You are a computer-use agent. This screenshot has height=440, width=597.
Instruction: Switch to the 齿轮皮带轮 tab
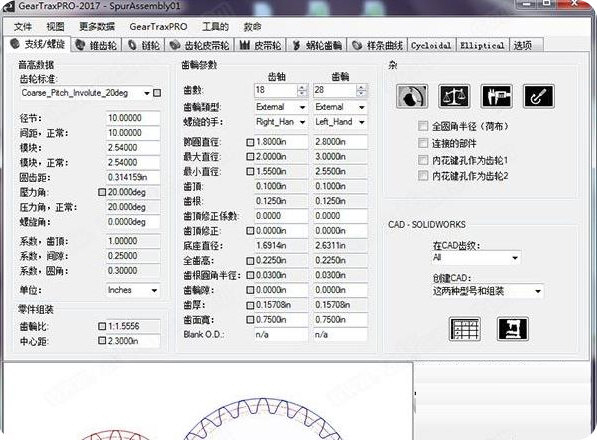tap(200, 46)
